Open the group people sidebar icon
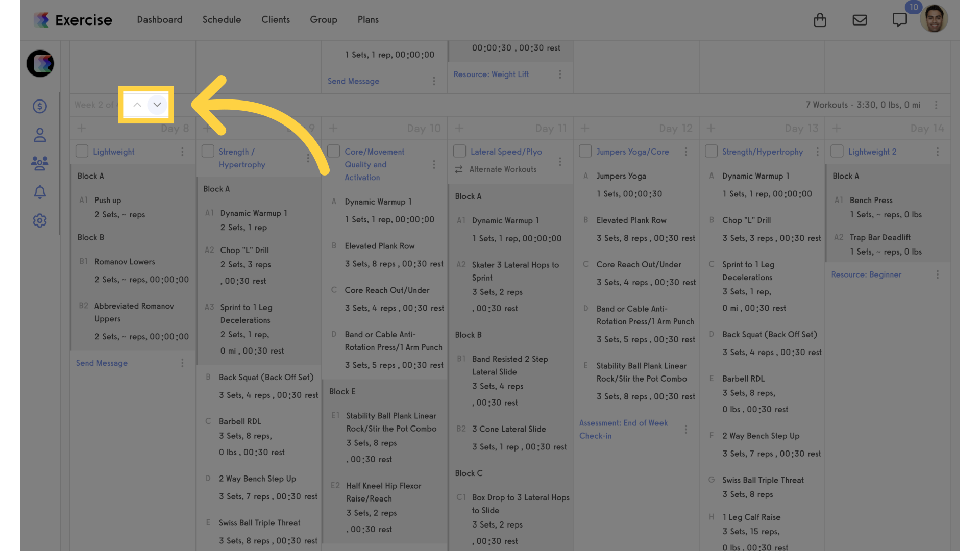980x551 pixels. tap(40, 163)
